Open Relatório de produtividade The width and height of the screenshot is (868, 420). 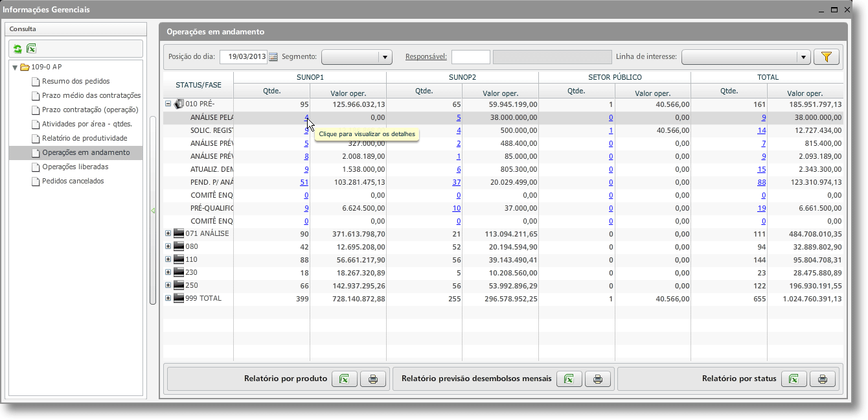click(85, 138)
